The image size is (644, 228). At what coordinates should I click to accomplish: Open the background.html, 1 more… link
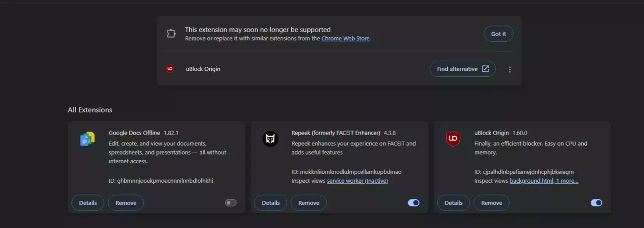tap(544, 181)
